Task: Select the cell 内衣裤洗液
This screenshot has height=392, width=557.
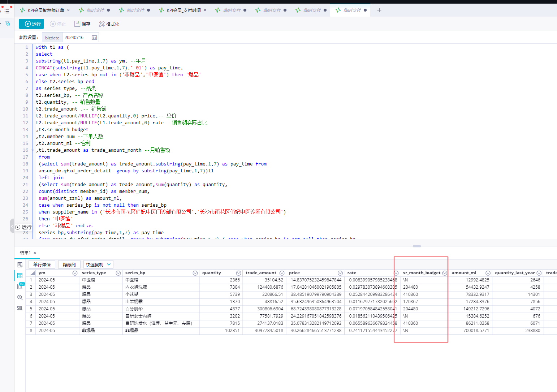Action: [161, 287]
